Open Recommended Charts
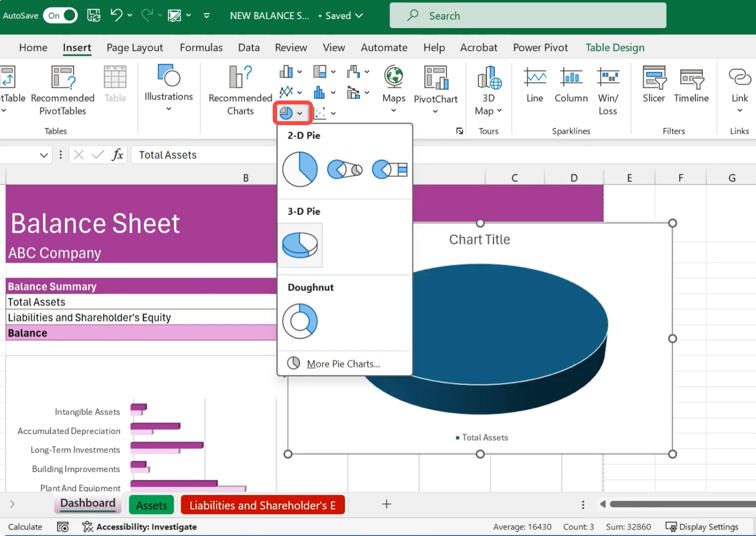Image resolution: width=756 pixels, height=536 pixels. click(x=240, y=91)
